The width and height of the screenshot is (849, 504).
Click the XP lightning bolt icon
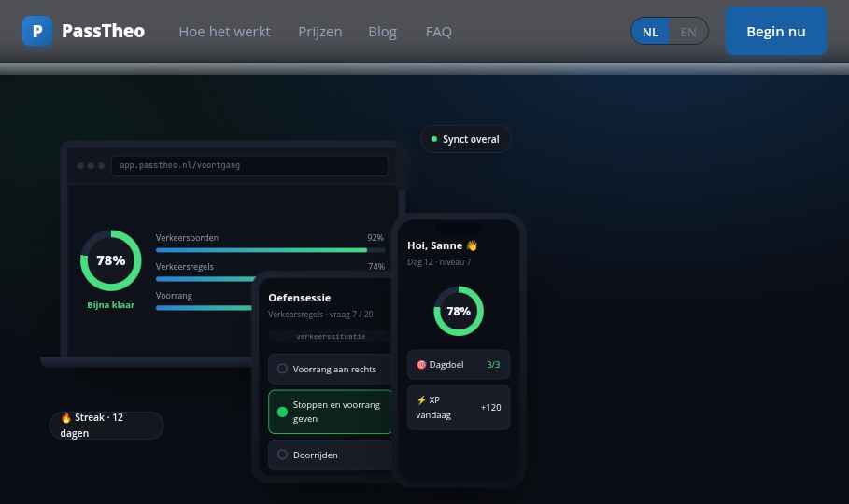[x=421, y=400]
